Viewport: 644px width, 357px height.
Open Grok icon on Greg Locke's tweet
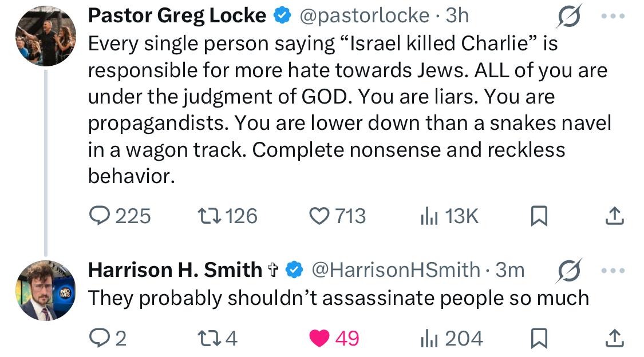570,16
